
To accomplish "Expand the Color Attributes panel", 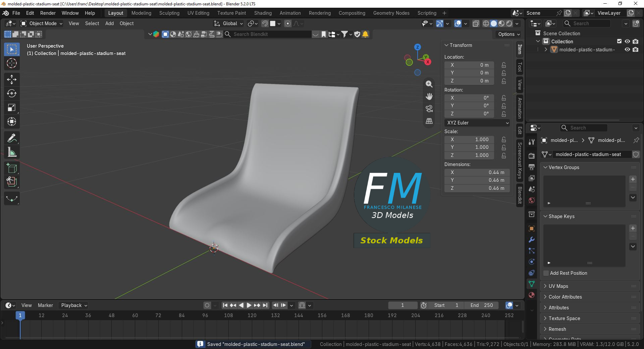I will point(545,297).
